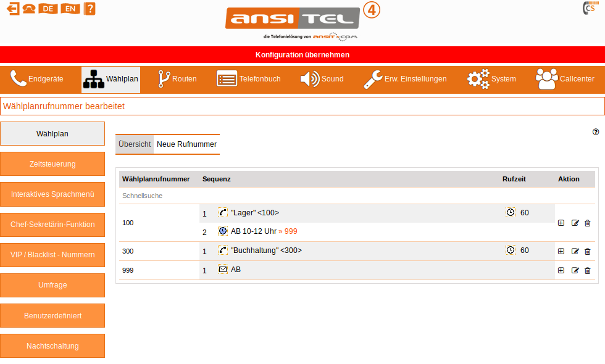Open help via the top question mark icon
The width and height of the screenshot is (605, 364).
[90, 9]
